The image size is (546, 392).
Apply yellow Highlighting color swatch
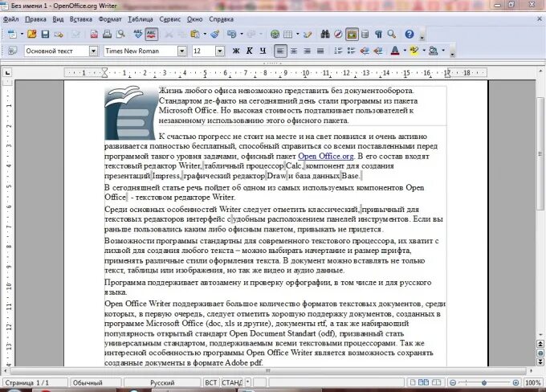(414, 51)
